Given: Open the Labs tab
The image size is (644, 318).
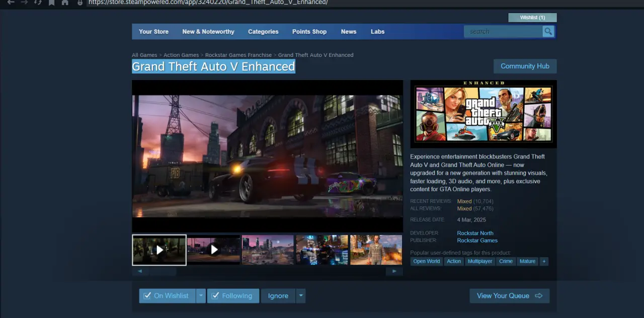Looking at the screenshot, I should 378,31.
